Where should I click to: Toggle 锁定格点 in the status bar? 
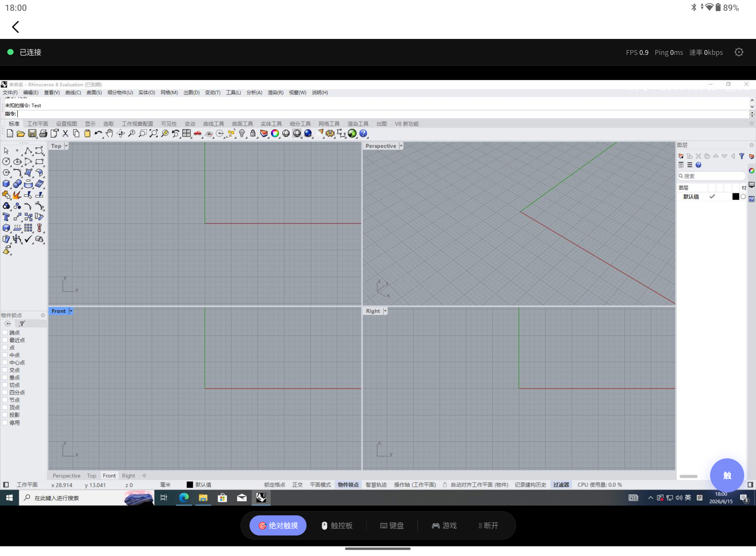[274, 485]
